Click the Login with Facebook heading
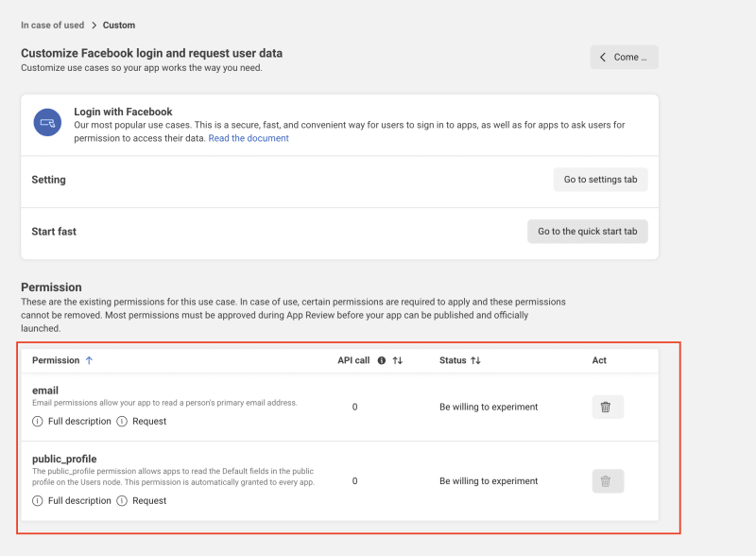Screen dimensions: 756x556 coord(123,112)
